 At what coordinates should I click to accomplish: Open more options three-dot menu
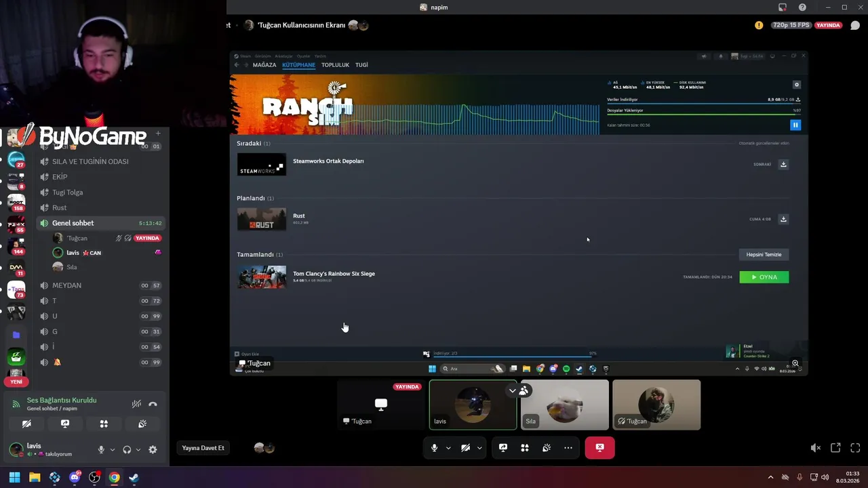(568, 448)
